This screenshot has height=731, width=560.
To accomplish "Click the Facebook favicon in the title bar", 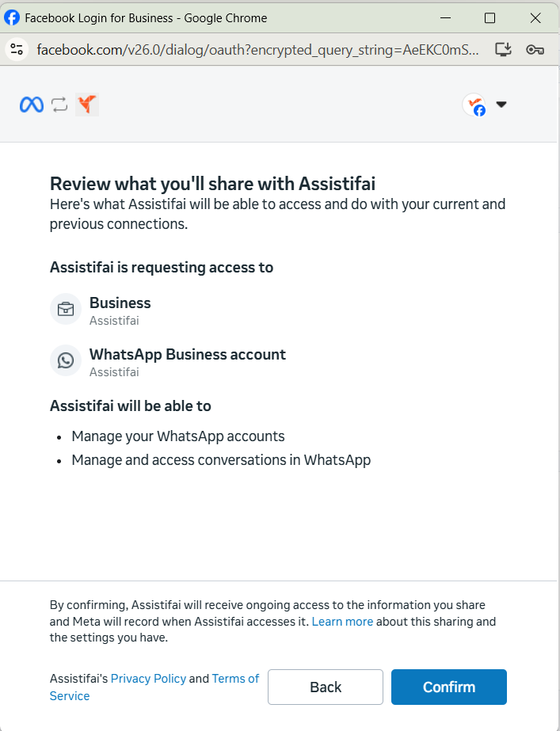I will pos(12,17).
